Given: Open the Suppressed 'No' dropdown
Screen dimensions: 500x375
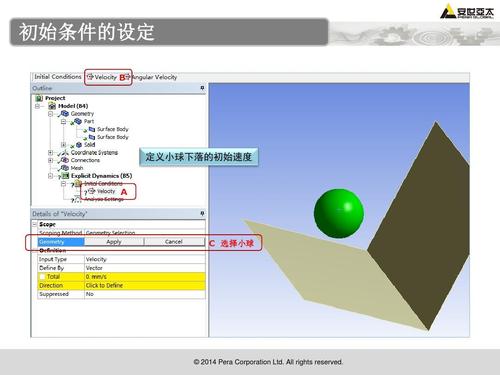Looking at the screenshot, I should pyautogui.click(x=145, y=294).
